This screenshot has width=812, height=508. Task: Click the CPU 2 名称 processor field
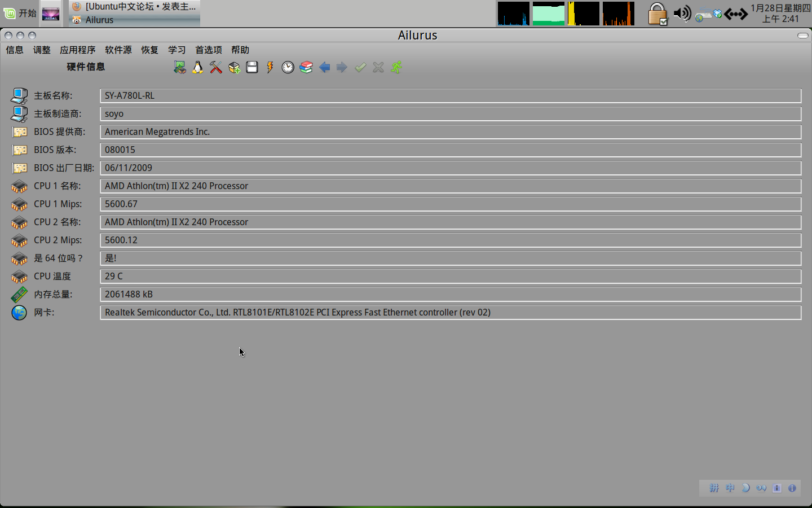click(451, 222)
